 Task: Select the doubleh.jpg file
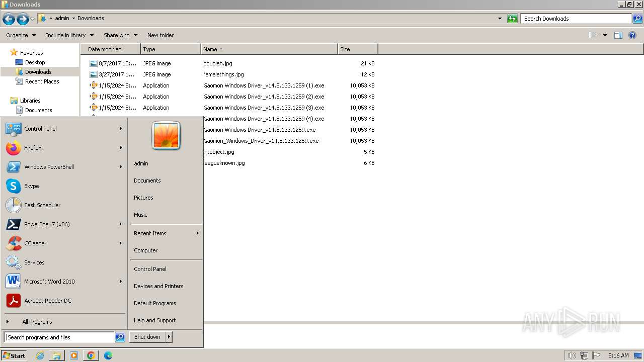click(x=217, y=63)
